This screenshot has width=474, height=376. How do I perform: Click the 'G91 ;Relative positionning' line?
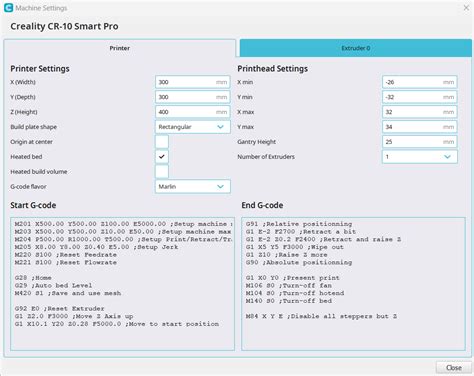pos(299,224)
